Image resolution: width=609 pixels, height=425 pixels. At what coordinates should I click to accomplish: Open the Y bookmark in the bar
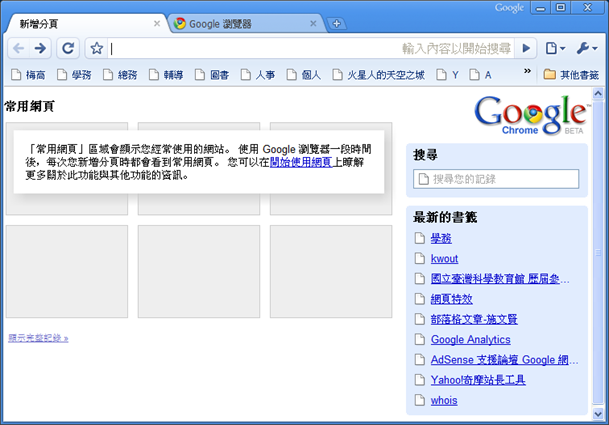(x=448, y=75)
